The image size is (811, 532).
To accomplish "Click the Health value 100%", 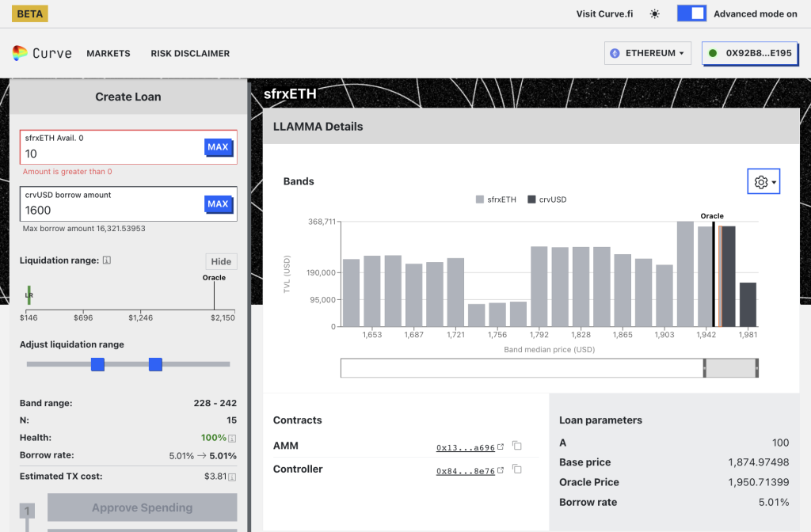I will 214,438.
